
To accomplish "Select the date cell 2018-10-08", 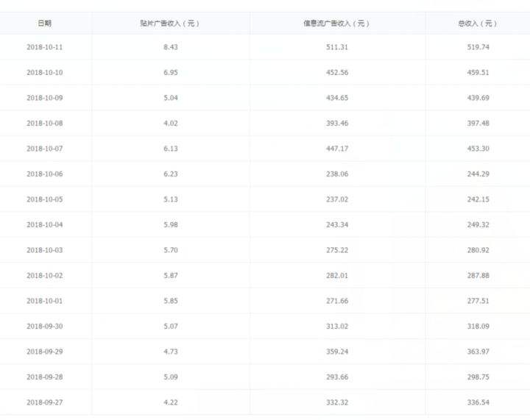I will (x=45, y=124).
